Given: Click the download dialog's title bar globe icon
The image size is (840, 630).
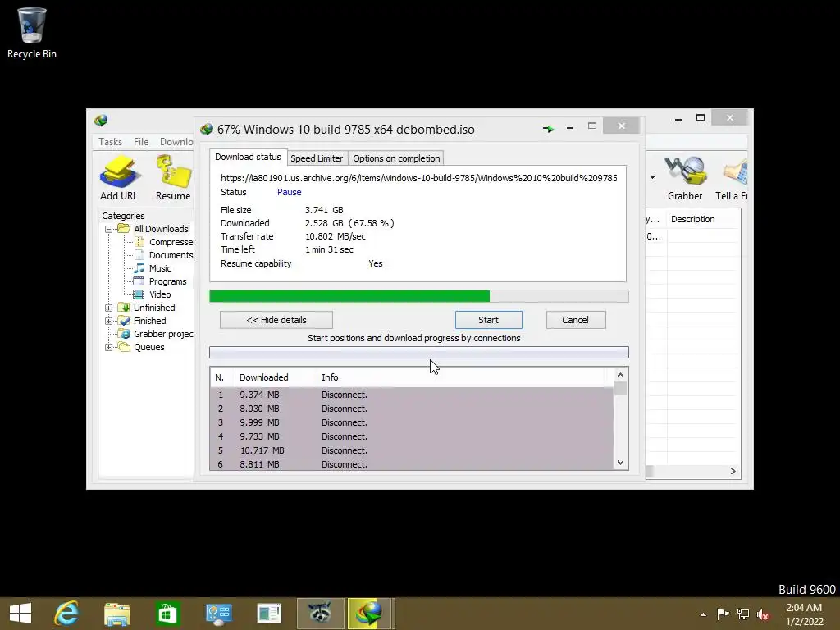Looking at the screenshot, I should 206,129.
